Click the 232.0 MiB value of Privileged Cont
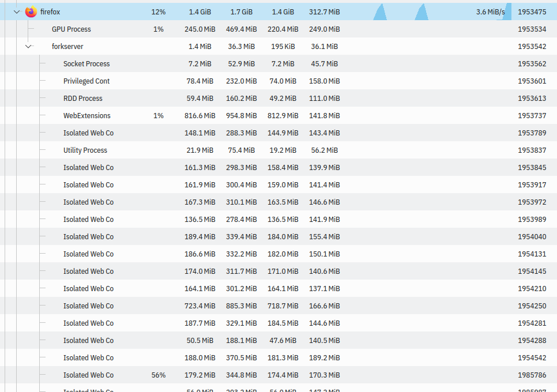 click(242, 81)
